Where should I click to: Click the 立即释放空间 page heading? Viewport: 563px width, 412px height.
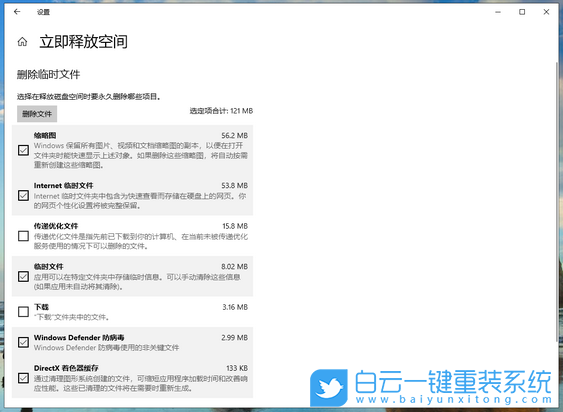tap(83, 42)
